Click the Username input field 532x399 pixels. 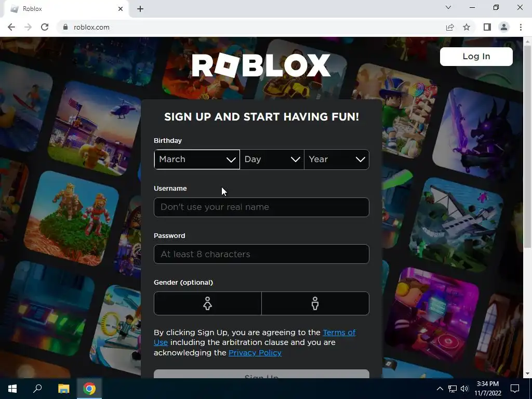[261, 207]
